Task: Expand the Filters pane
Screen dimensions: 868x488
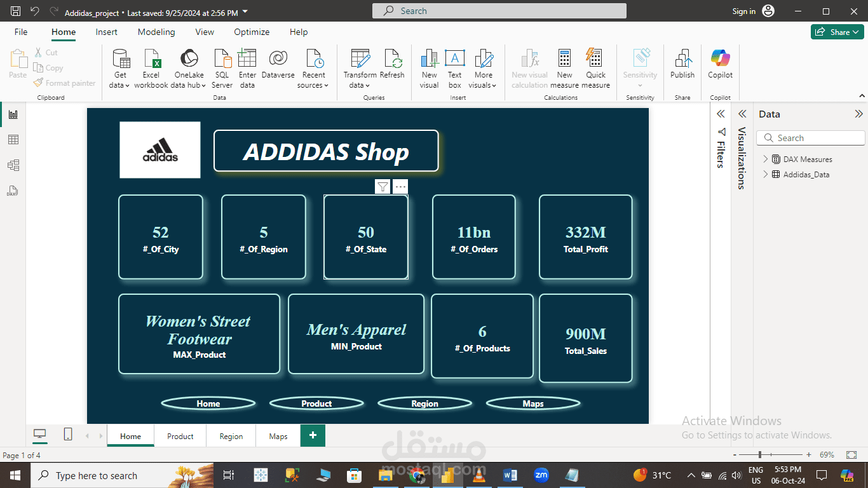Action: tap(721, 114)
